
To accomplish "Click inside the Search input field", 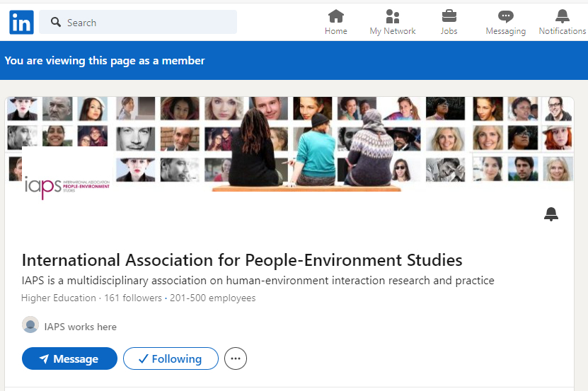I will tap(149, 23).
